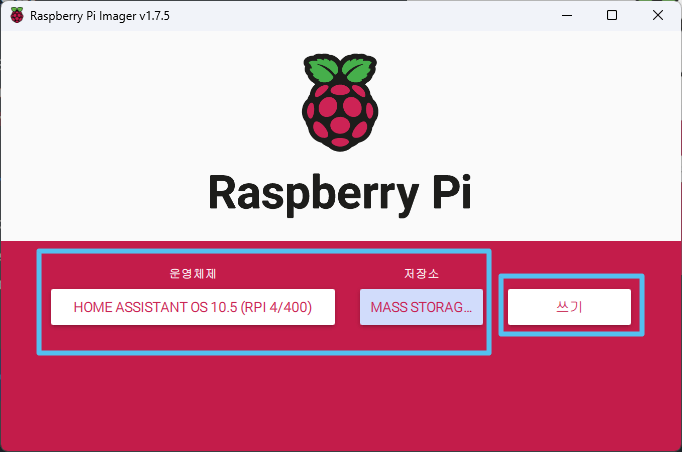The image size is (682, 452).
Task: Click the Raspberry Pi Imager v1.7.5 title text
Action: tap(100, 16)
